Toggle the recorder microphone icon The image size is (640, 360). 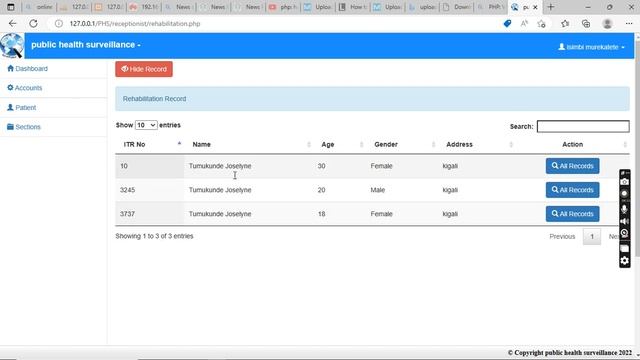[x=624, y=209]
